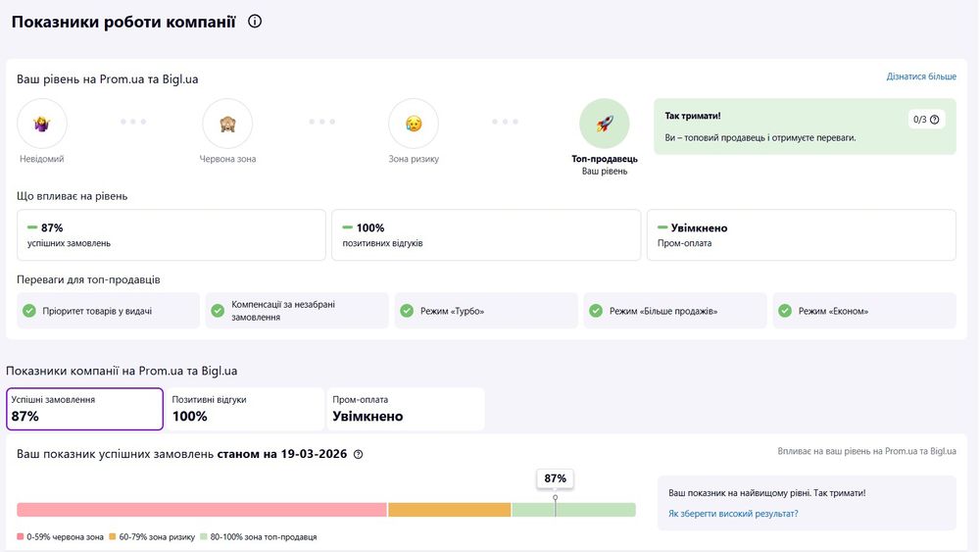Click the Зона ризику sad face icon
Viewport: 980px width, 552px height.
click(414, 124)
